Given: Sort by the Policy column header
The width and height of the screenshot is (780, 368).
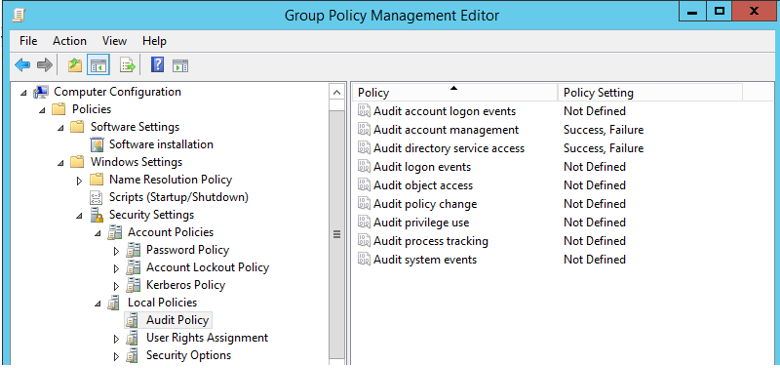Looking at the screenshot, I should pos(455,92).
